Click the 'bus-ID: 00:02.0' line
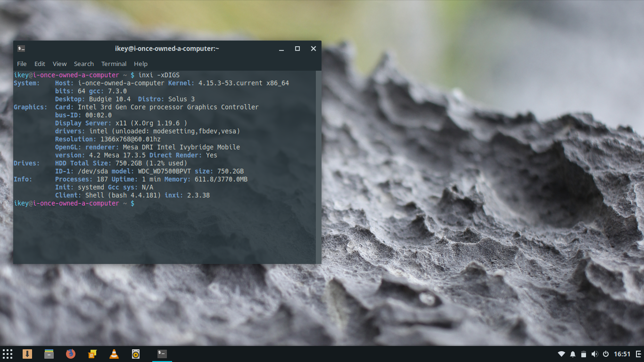 tap(83, 115)
